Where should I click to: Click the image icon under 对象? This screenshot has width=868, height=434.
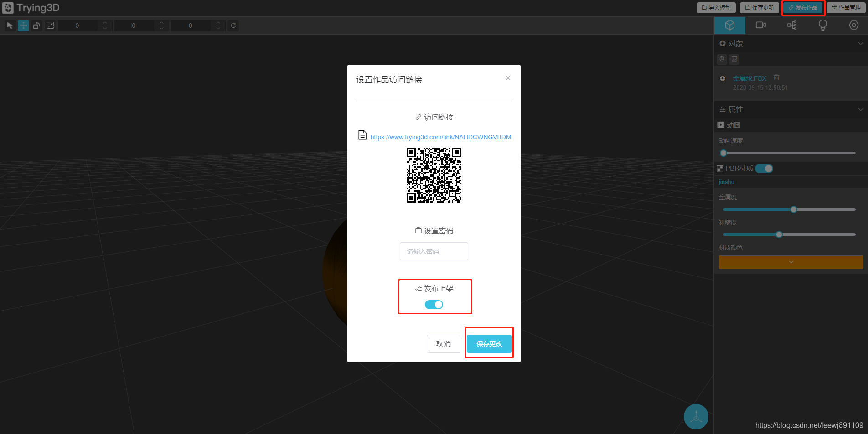tap(734, 59)
